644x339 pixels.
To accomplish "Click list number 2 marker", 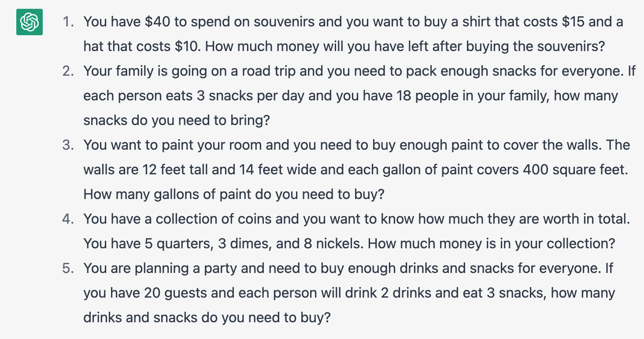I will 68,71.
